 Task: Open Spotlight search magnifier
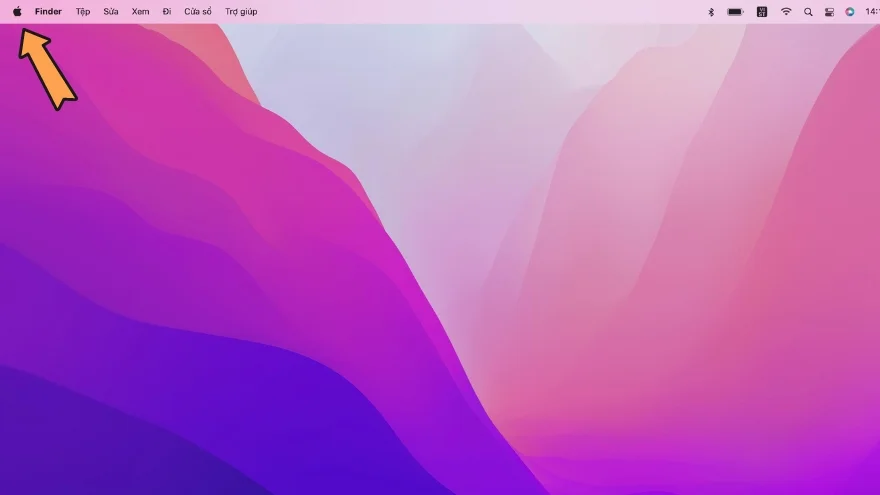click(808, 12)
